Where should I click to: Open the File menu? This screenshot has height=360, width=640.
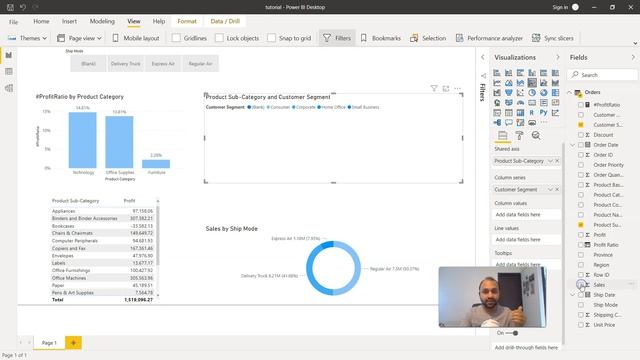tap(13, 22)
